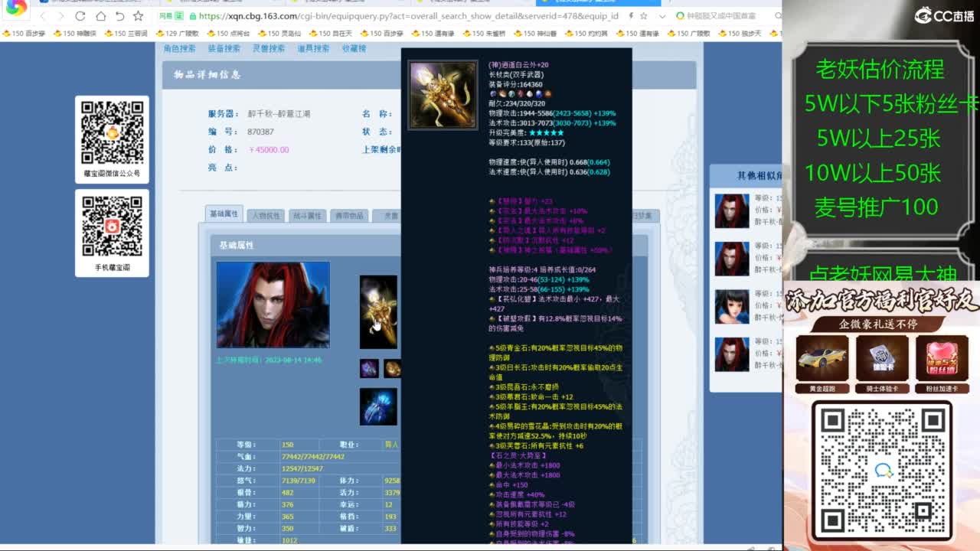Viewport: 980px width, 551px height.
Task: Click the blue glowing gauntlet equipment icon
Action: coord(378,406)
